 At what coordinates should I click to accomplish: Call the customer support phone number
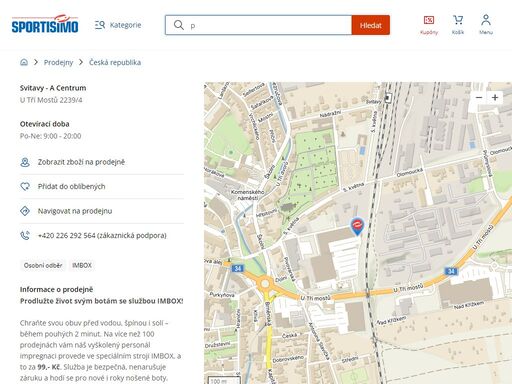(x=102, y=235)
